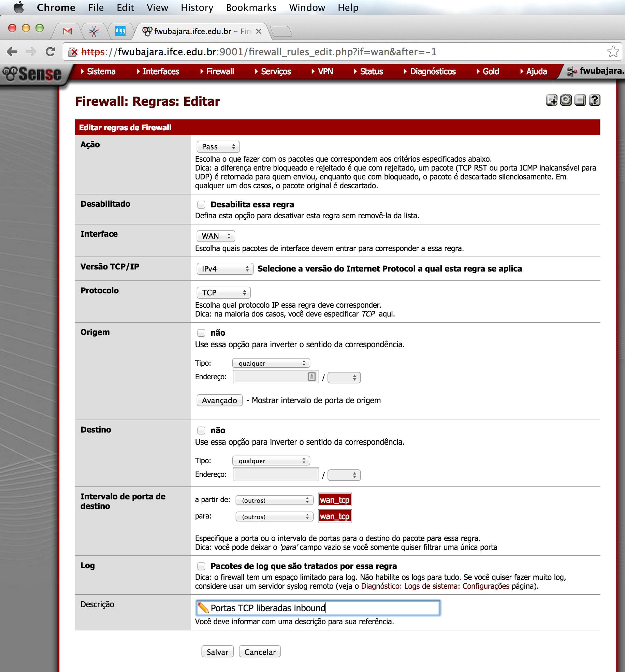Open the IPv4 version dropdown

click(x=225, y=269)
